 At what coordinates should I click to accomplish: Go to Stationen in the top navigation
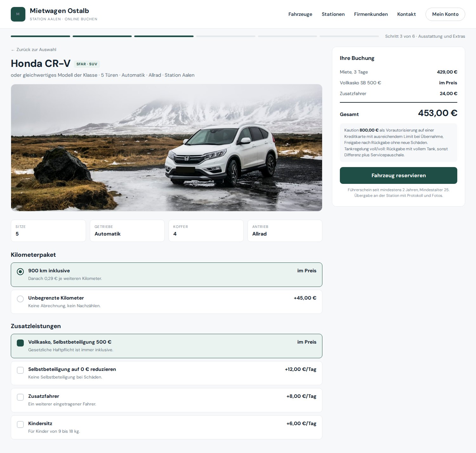pos(333,14)
